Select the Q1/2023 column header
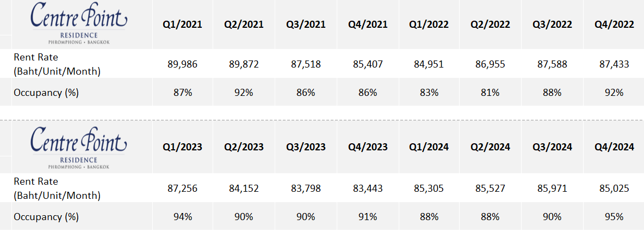The width and height of the screenshot is (644, 231). (182, 147)
